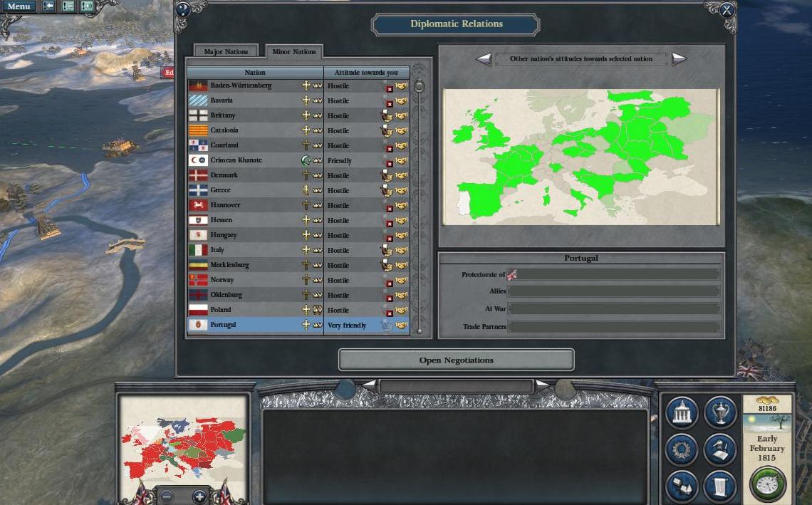Image resolution: width=812 pixels, height=505 pixels.
Task: Click the ship on the campaign map
Action: pyautogui.click(x=119, y=147)
